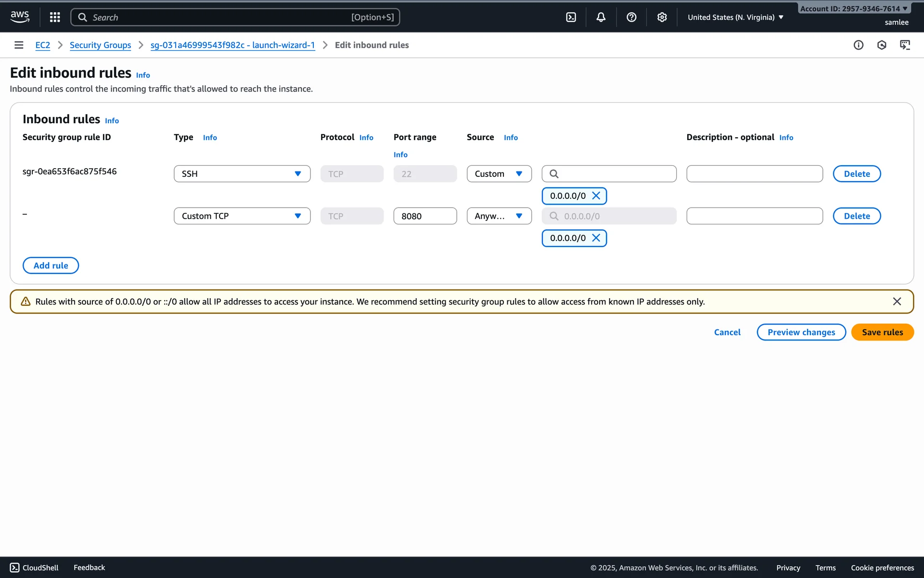Screen dimensions: 924x578
Task: Click the Save rules button
Action: 882,332
